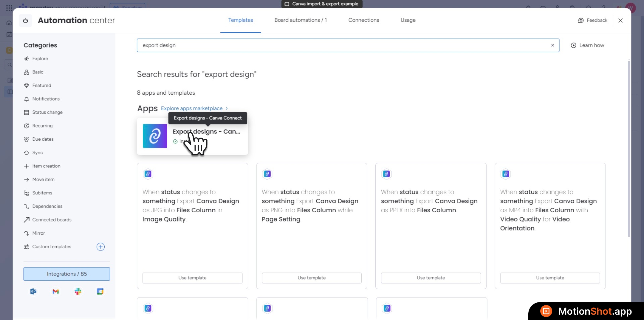This screenshot has height=320, width=644.
Task: Open the Google Calendar integration icon
Action: [x=100, y=291]
